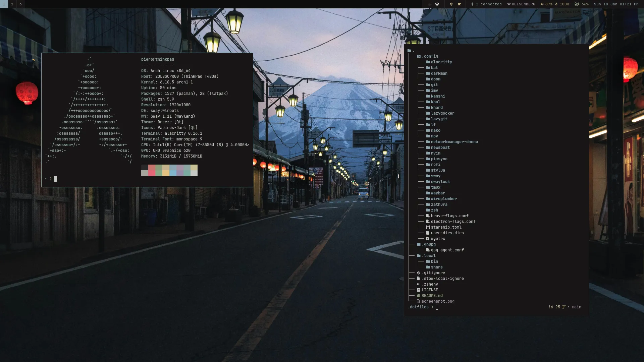Click the battery icon showing 66%

click(x=577, y=4)
